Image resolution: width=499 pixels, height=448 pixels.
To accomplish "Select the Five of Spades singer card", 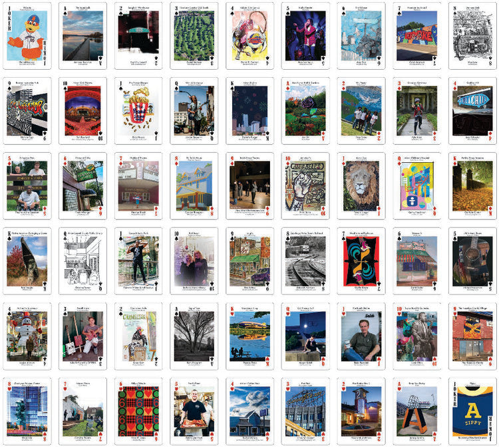I will [x=305, y=36].
